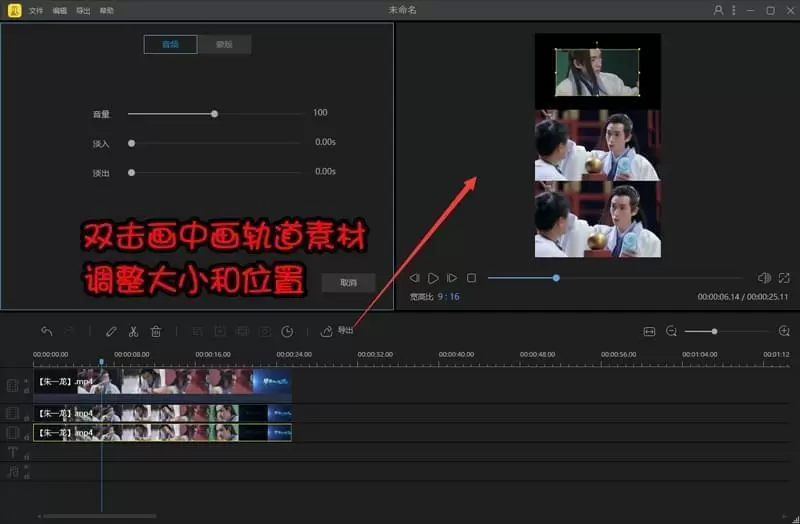Click the timeline playhead marker
The width and height of the screenshot is (800, 524).
pos(102,362)
